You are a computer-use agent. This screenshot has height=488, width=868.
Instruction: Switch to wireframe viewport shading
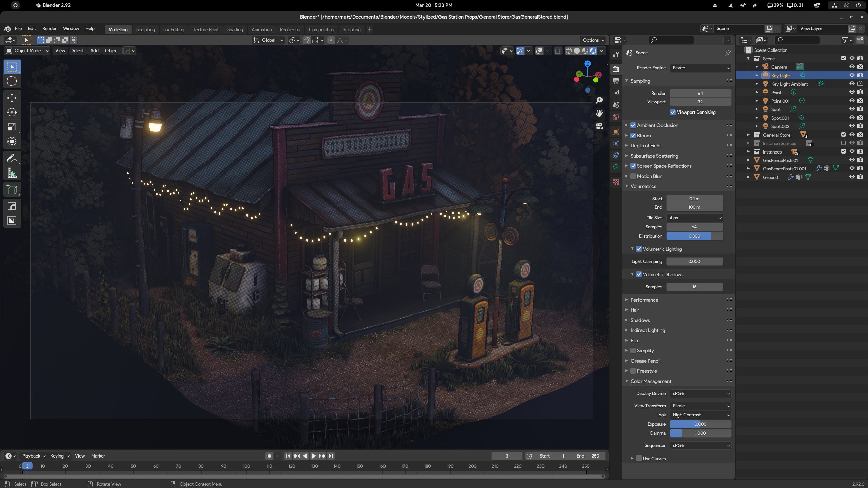pyautogui.click(x=569, y=51)
